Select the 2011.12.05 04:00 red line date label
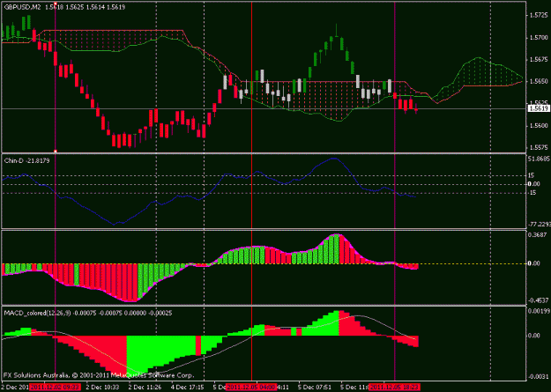Image resolution: width=551 pixels, height=392 pixels. [251, 388]
